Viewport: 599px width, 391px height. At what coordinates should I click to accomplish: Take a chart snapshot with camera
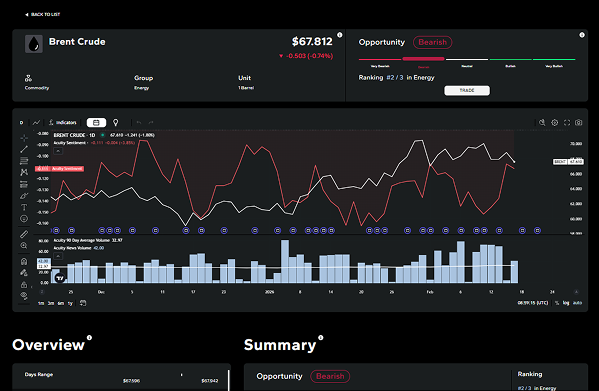[x=579, y=123]
